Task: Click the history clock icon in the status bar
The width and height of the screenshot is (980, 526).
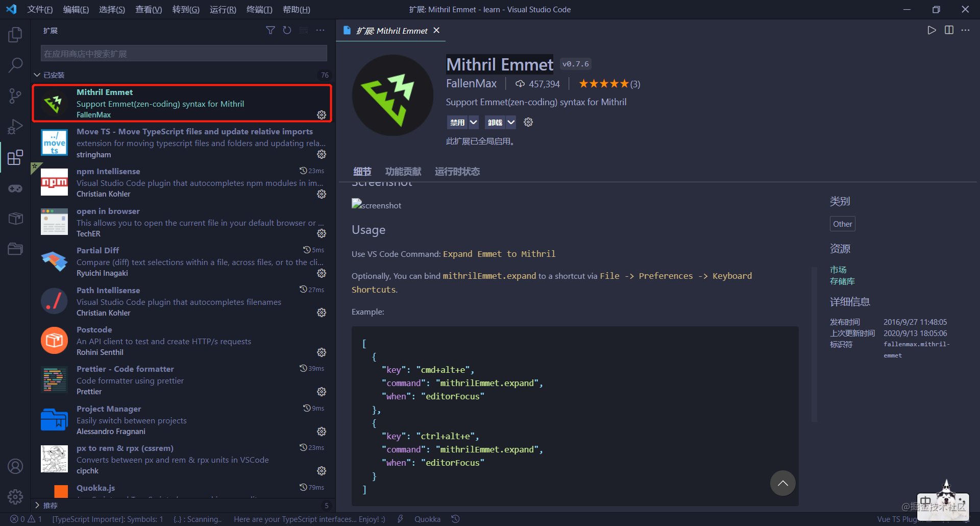Action: tap(456, 519)
